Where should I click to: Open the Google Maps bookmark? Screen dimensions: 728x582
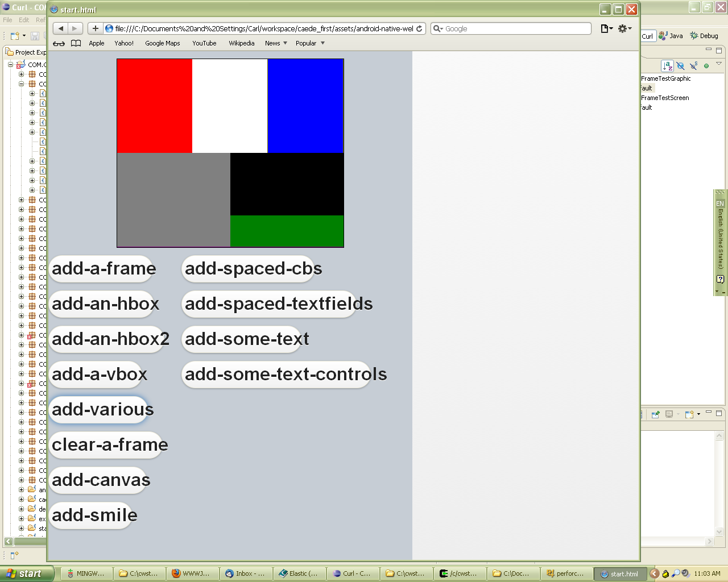coord(162,43)
